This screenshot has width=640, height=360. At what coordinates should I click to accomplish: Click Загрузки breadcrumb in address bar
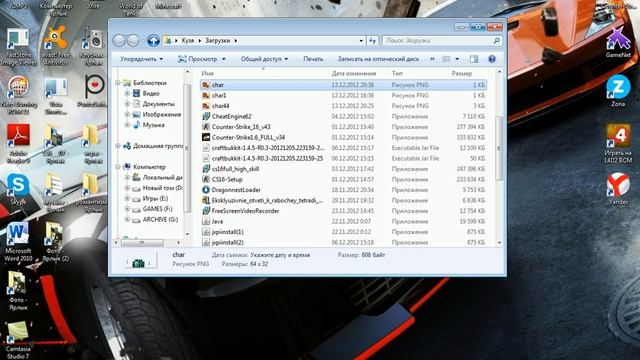coord(218,40)
